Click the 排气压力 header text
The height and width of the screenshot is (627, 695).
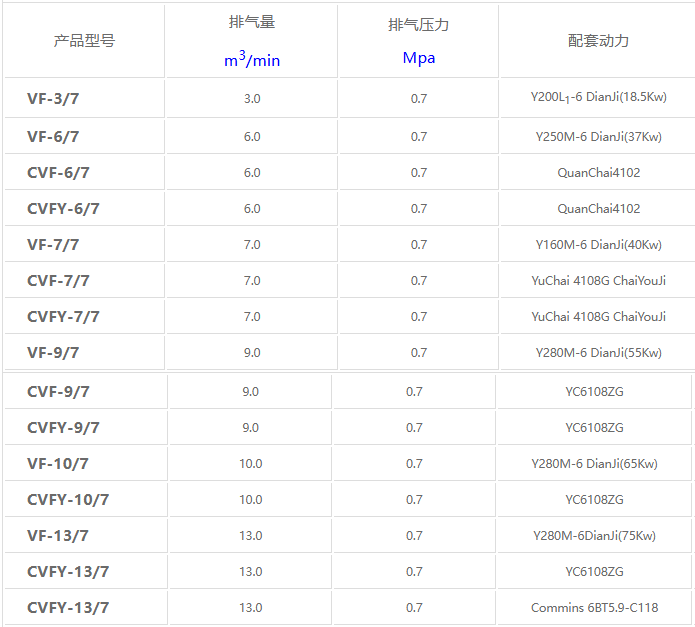(418, 25)
